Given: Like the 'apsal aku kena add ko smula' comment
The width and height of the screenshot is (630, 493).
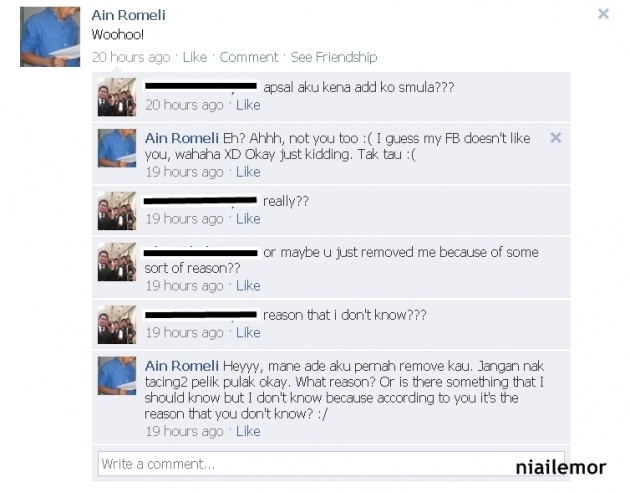Looking at the screenshot, I should [248, 105].
